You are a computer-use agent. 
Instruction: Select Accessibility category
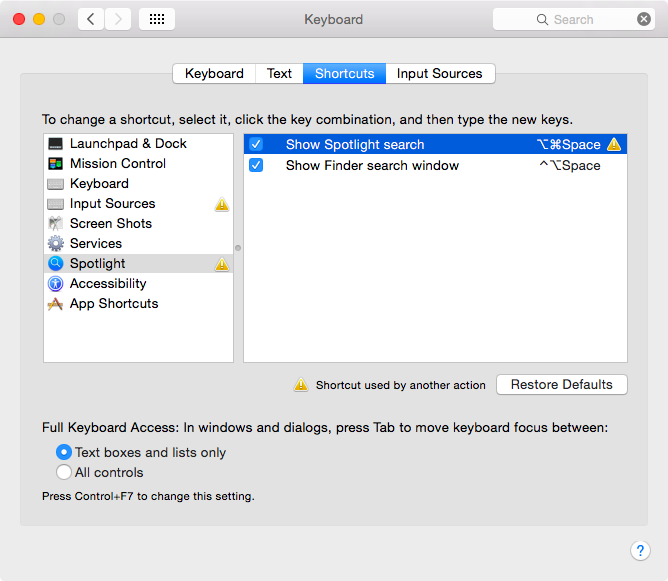click(138, 284)
